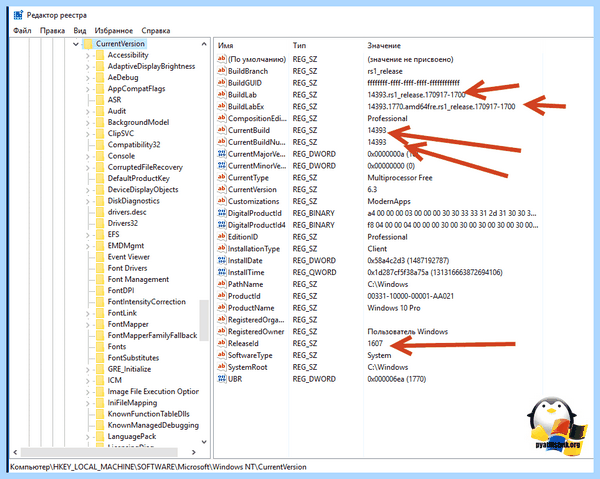This screenshot has width=600, height=479.
Task: Click tree horizontal scroll left arrow
Action: tap(15, 452)
